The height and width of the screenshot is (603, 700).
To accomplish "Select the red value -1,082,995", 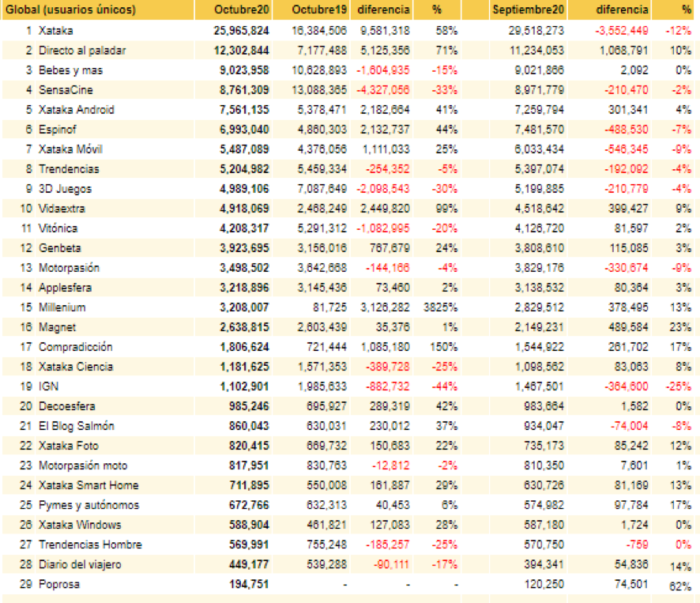I will 383,228.
